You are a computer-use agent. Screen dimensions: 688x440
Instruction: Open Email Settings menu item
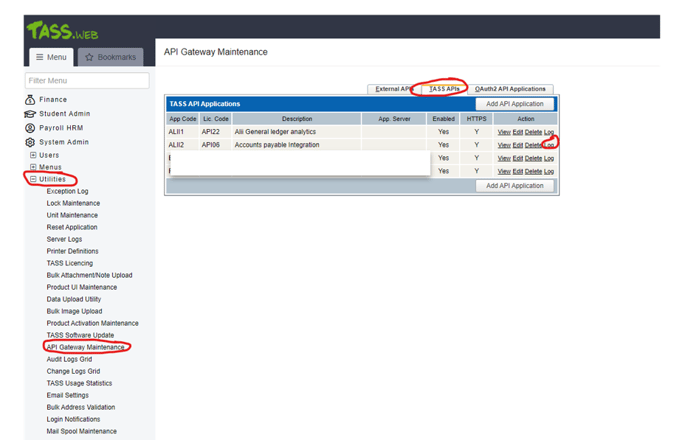tap(68, 395)
